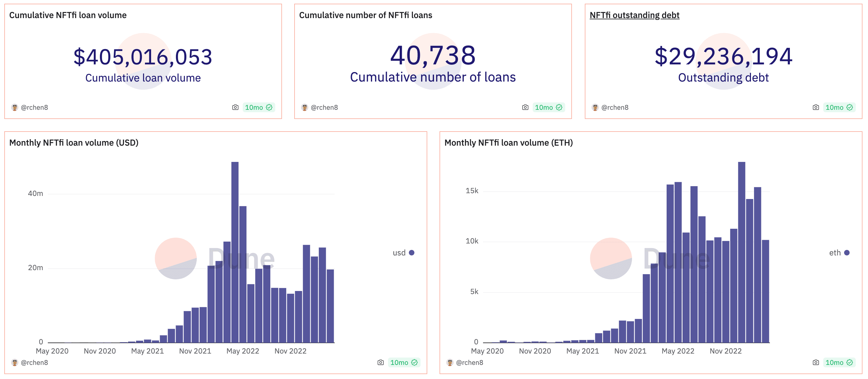Click Cumulative loan volume subtitle text

[143, 78]
